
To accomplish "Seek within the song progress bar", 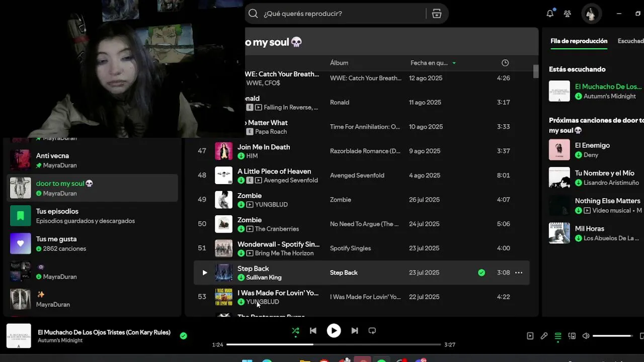I will (334, 344).
